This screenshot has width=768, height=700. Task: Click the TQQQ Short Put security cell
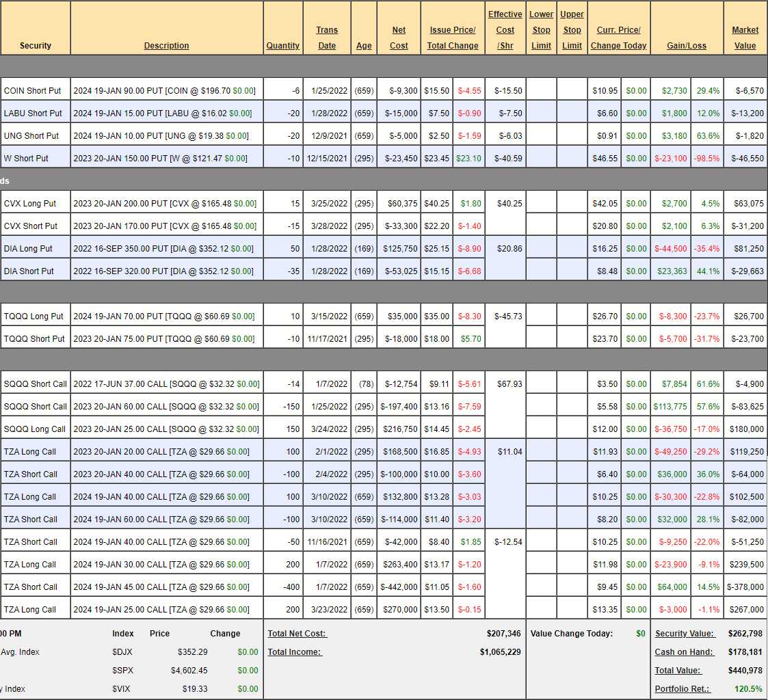(x=34, y=338)
